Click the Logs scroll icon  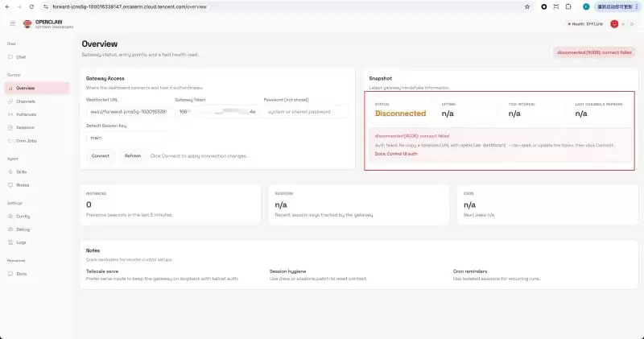tap(10, 242)
